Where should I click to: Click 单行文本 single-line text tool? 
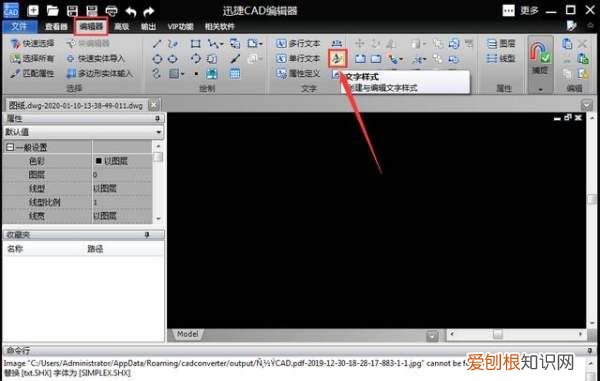coord(298,59)
